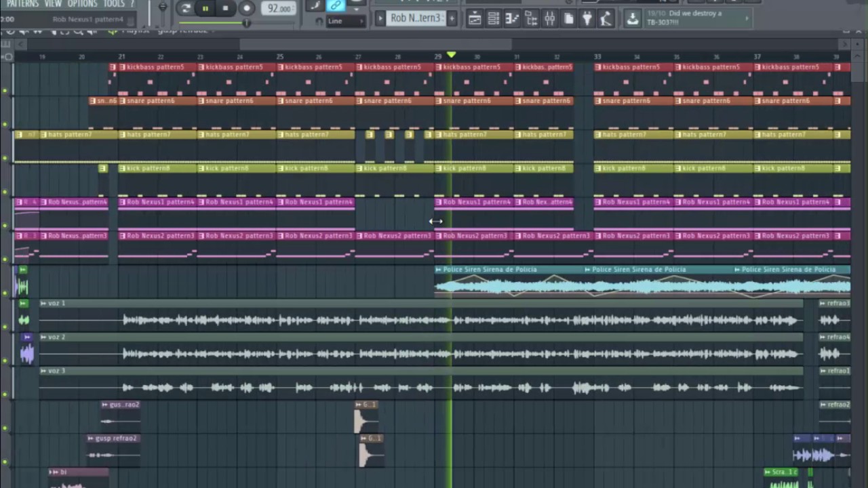Open menu of voz 2 clip
Screen dimensions: 868x488
(43, 337)
